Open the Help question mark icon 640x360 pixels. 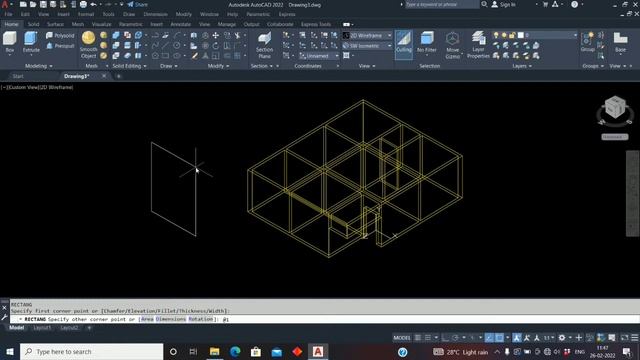(574, 4)
